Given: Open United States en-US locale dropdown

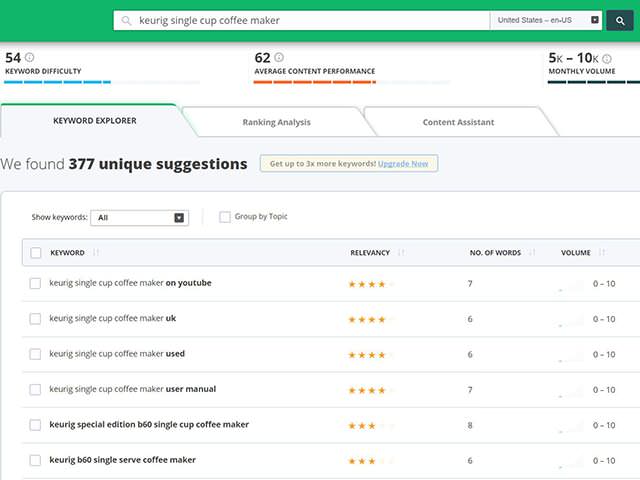Looking at the screenshot, I should pyautogui.click(x=546, y=20).
